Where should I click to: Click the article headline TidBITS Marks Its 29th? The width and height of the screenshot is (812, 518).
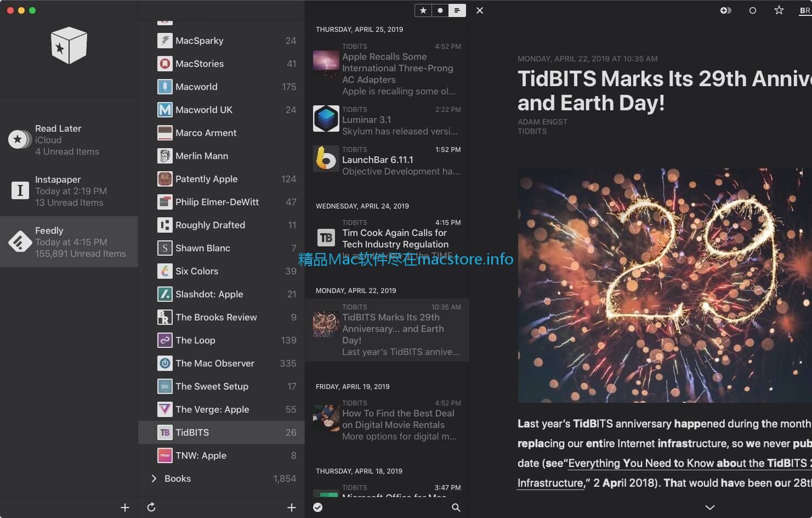pyautogui.click(x=665, y=91)
